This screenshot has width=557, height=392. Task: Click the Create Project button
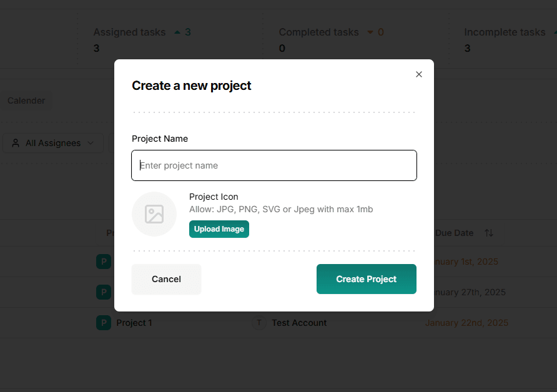point(367,279)
